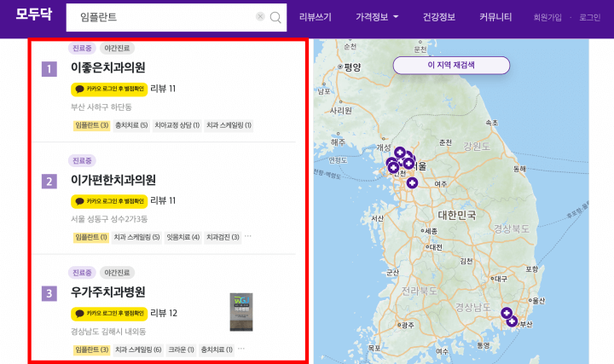This screenshot has width=614, height=364.
Task: Click the map marker near 여주
Action: [x=412, y=182]
